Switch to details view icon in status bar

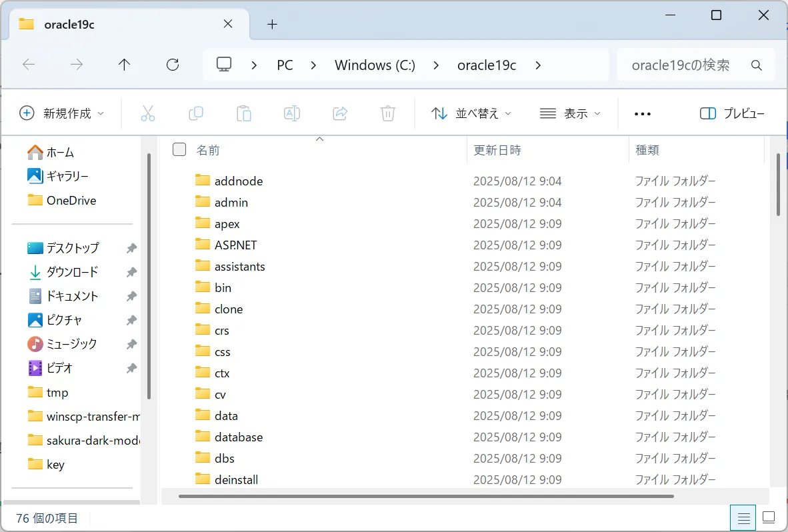(743, 517)
